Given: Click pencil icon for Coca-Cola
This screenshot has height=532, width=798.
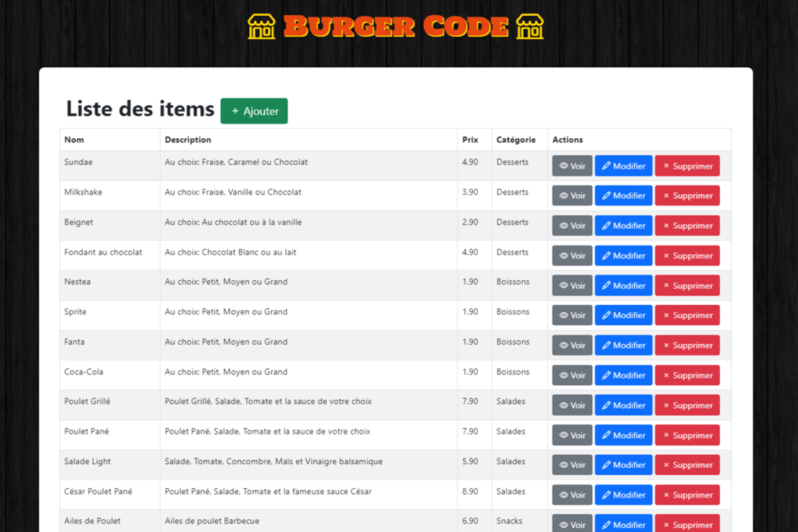Looking at the screenshot, I should click(606, 375).
